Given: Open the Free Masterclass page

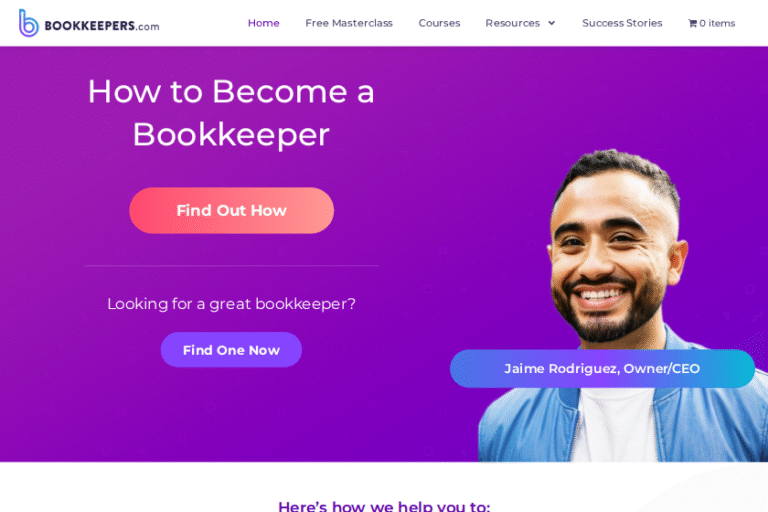Looking at the screenshot, I should pos(349,23).
